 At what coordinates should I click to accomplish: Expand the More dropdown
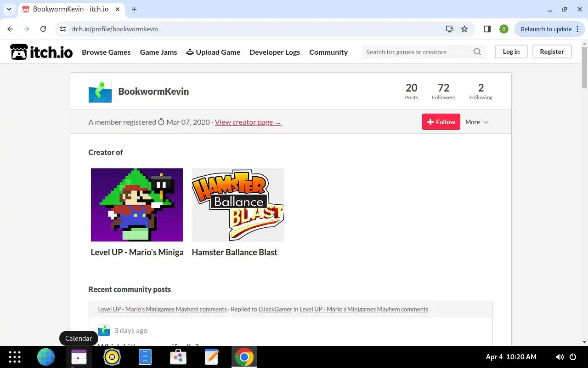[477, 122]
